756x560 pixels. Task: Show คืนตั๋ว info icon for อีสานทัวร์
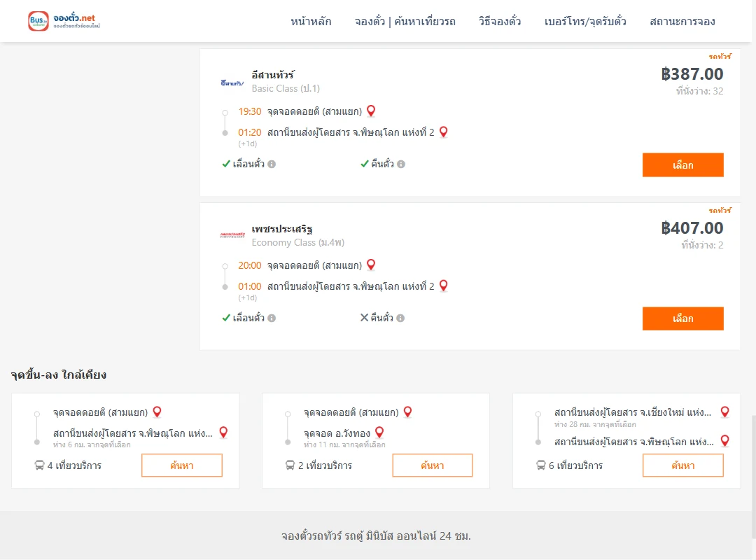coord(401,164)
